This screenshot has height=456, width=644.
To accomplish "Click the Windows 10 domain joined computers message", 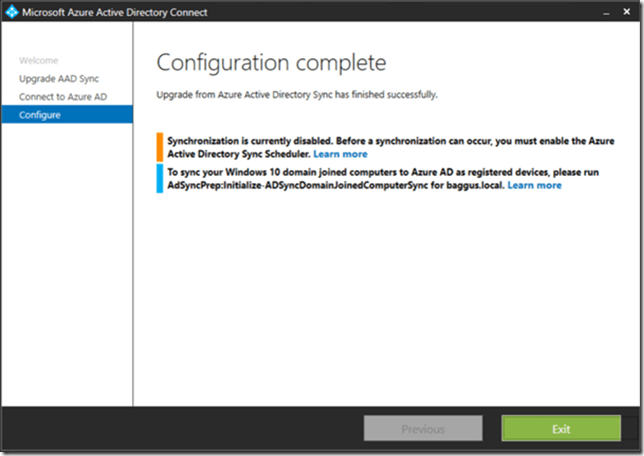I will (x=380, y=172).
